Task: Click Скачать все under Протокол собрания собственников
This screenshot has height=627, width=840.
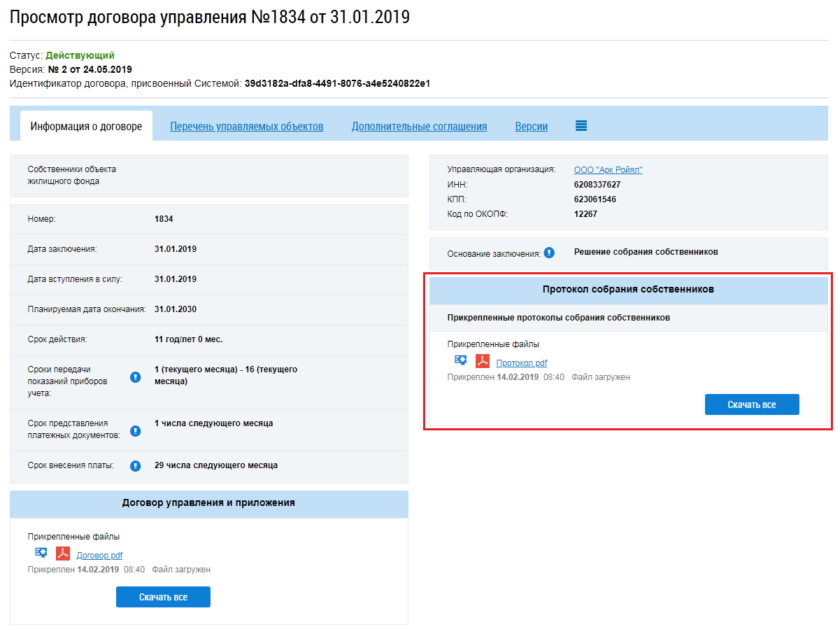Action: (752, 404)
